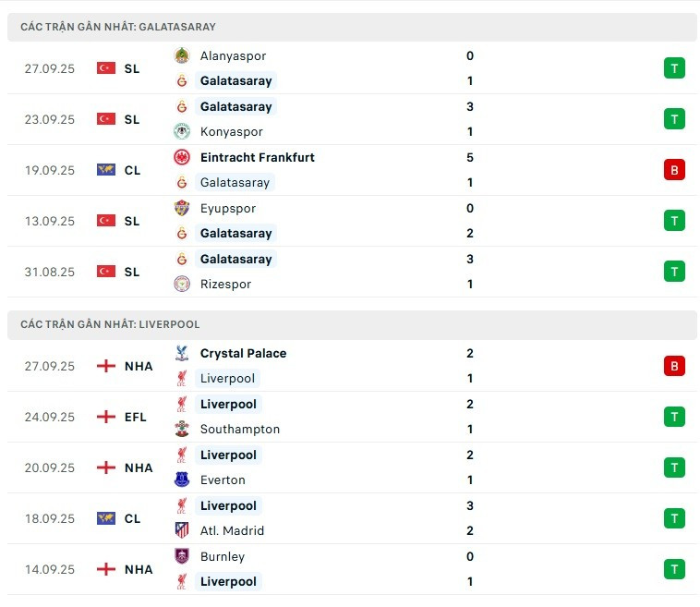Click the Alanyaspor club crest

point(182,55)
